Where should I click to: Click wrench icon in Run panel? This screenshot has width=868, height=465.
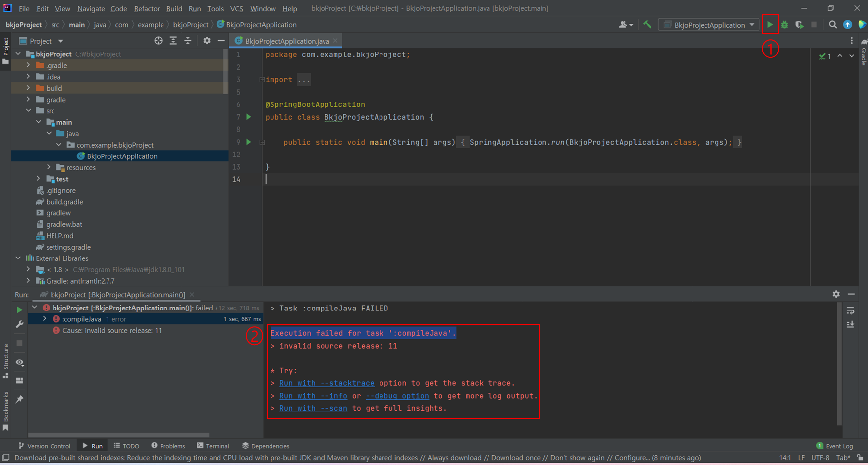tap(20, 324)
